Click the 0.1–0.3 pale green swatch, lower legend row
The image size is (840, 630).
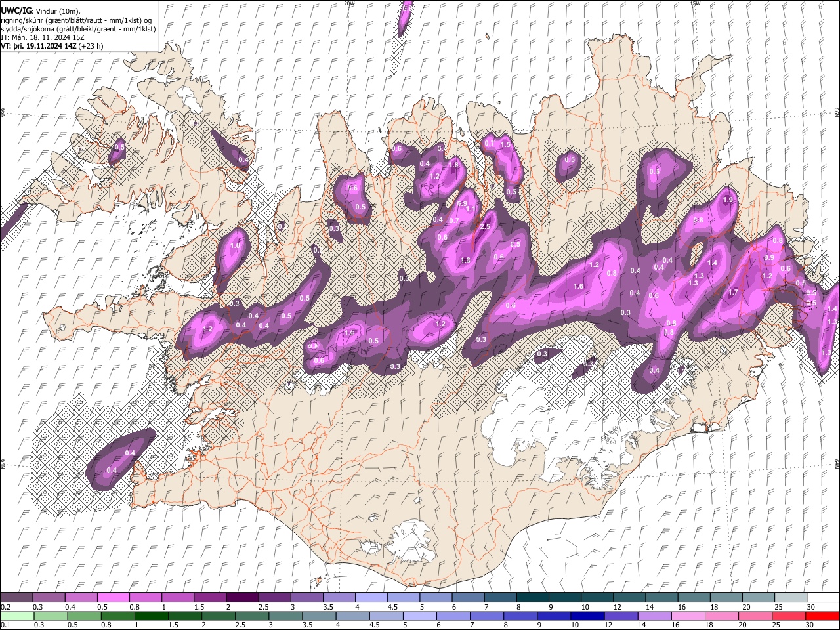[16, 616]
